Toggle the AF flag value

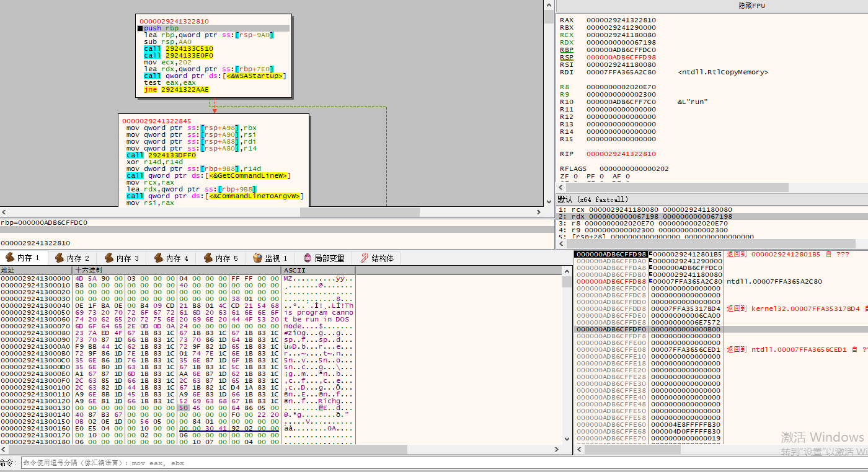click(626, 177)
